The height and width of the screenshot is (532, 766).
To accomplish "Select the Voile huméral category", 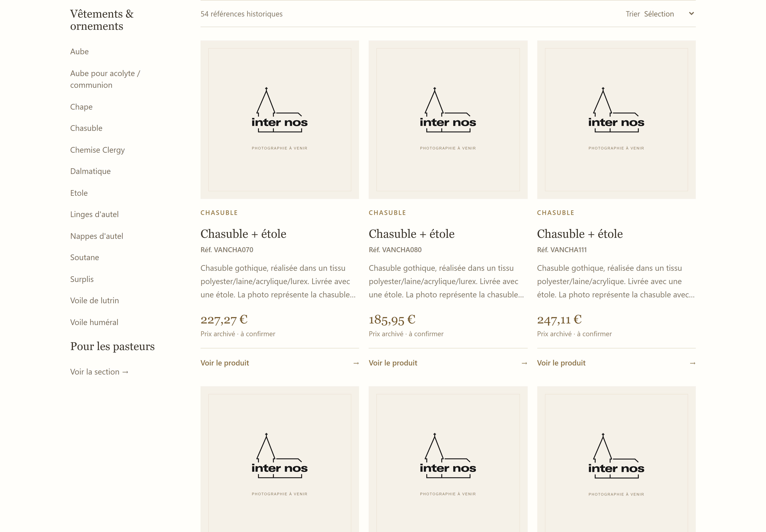I will [x=94, y=322].
